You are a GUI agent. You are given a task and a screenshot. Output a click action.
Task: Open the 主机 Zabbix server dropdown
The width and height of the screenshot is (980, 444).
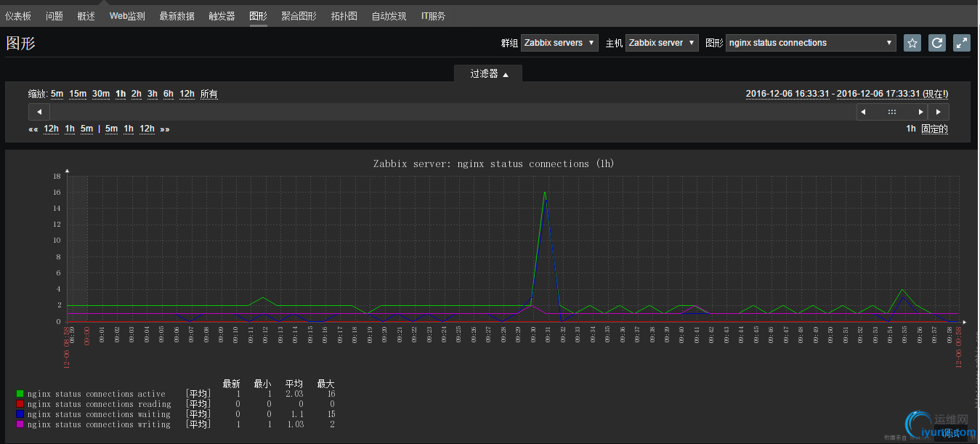pos(662,43)
